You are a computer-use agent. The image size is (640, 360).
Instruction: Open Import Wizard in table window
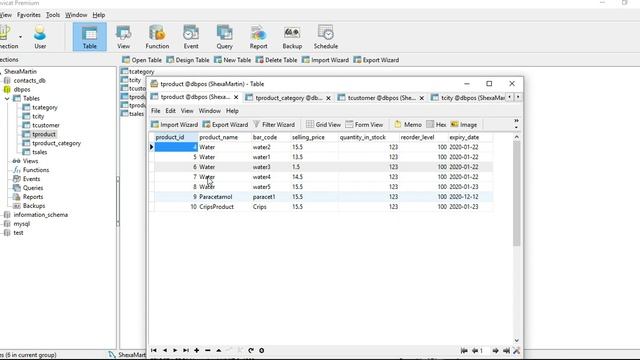(x=174, y=124)
